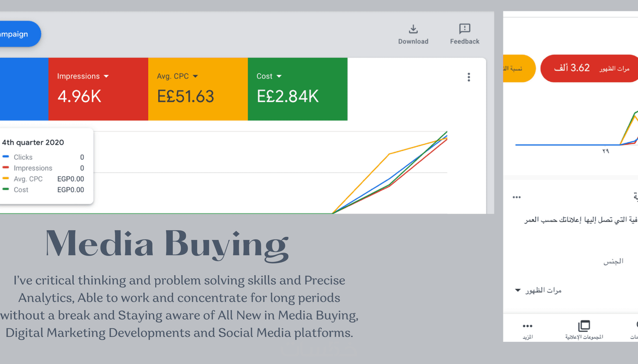The height and width of the screenshot is (364, 638).
Task: Click the 4th quarter 2020 tooltip heading
Action: click(x=33, y=143)
